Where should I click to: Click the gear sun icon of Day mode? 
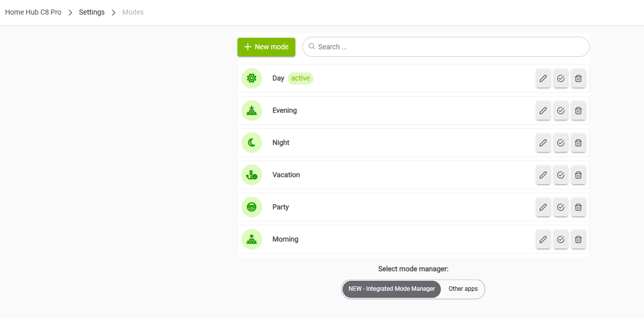[252, 78]
